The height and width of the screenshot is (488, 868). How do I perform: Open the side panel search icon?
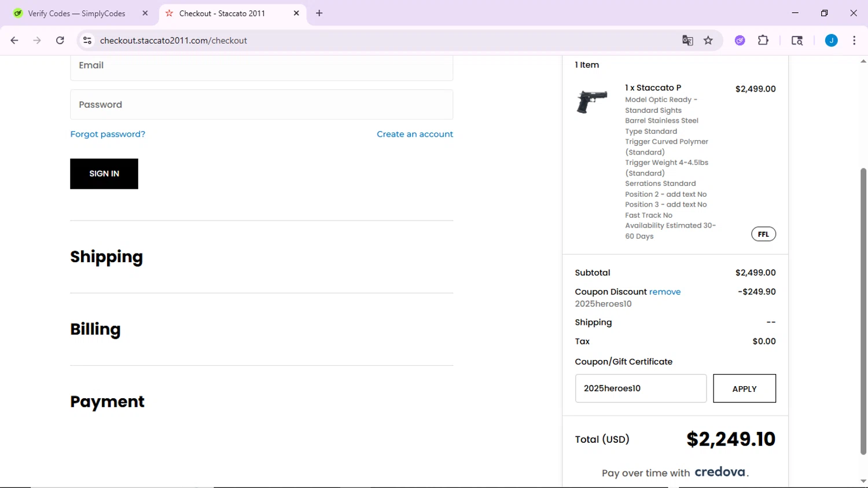(797, 41)
